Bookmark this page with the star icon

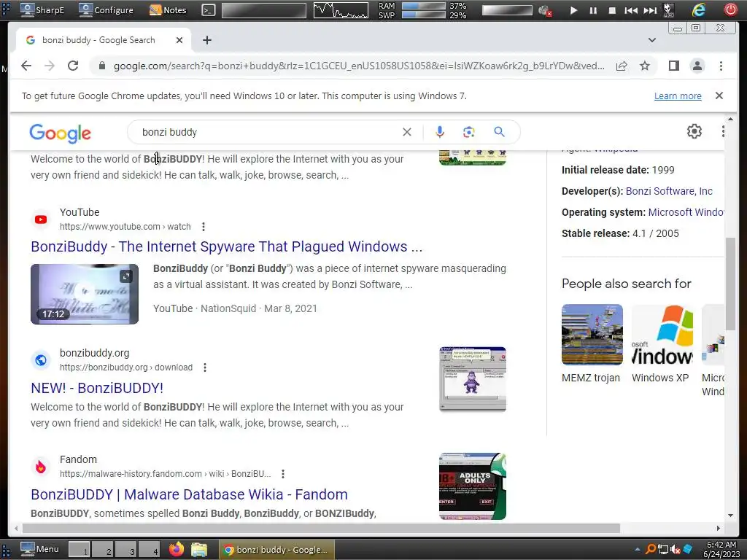tap(645, 66)
